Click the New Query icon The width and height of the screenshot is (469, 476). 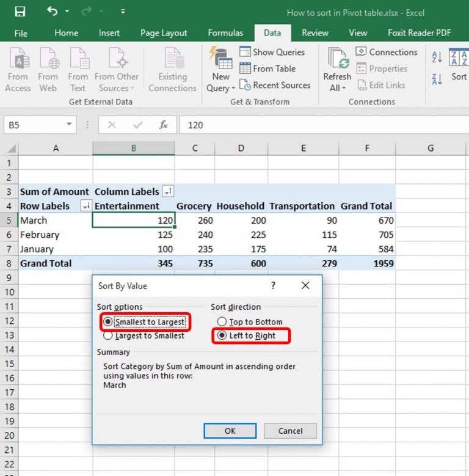point(220,57)
